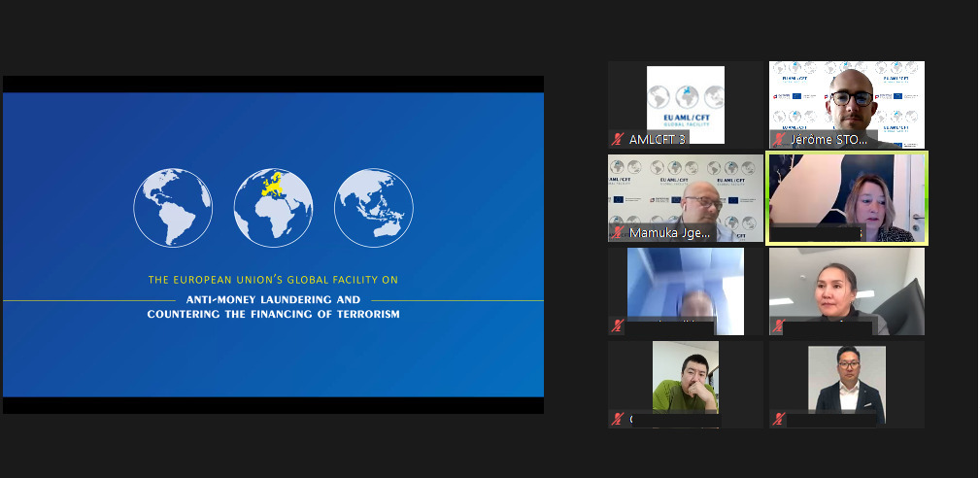Click the muted mic icon beside Jérôme STO... name
Viewport: 980px width, 478px height.
click(778, 139)
